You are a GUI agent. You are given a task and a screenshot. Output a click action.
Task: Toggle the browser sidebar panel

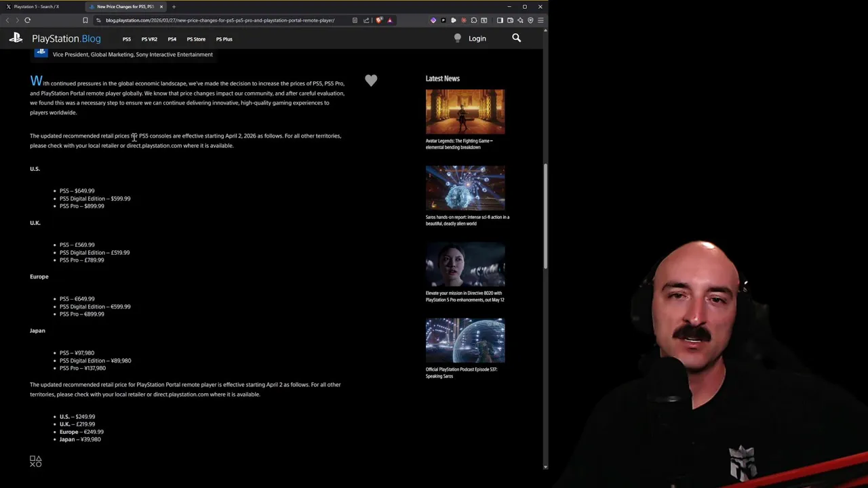coord(500,20)
